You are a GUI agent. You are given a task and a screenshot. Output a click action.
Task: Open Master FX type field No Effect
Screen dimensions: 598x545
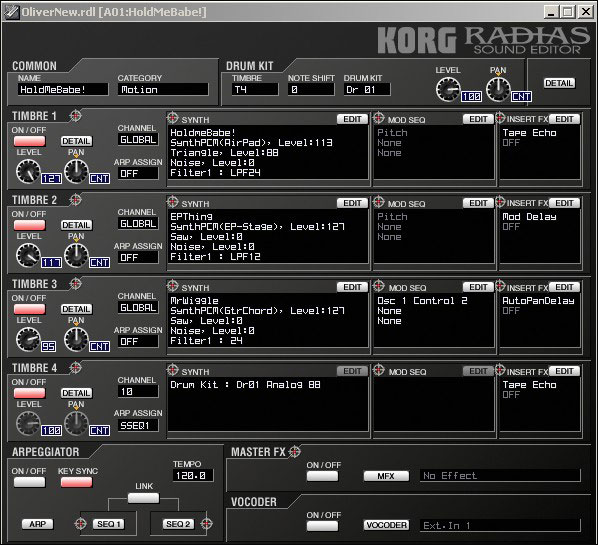[x=500, y=476]
